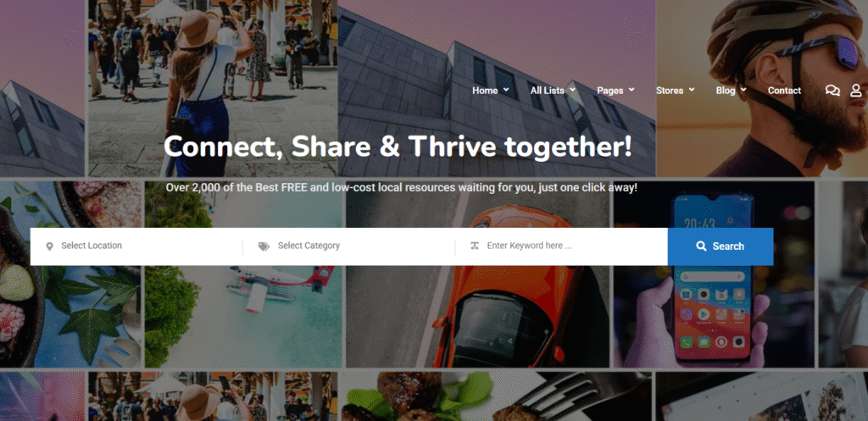Open the Select Category dropdown
Image resolution: width=868 pixels, height=421 pixels.
[348, 247]
